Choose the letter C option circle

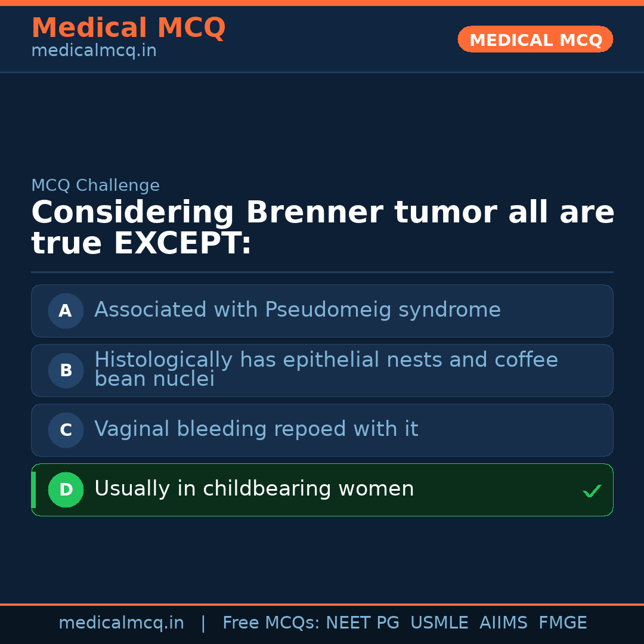[x=66, y=430]
